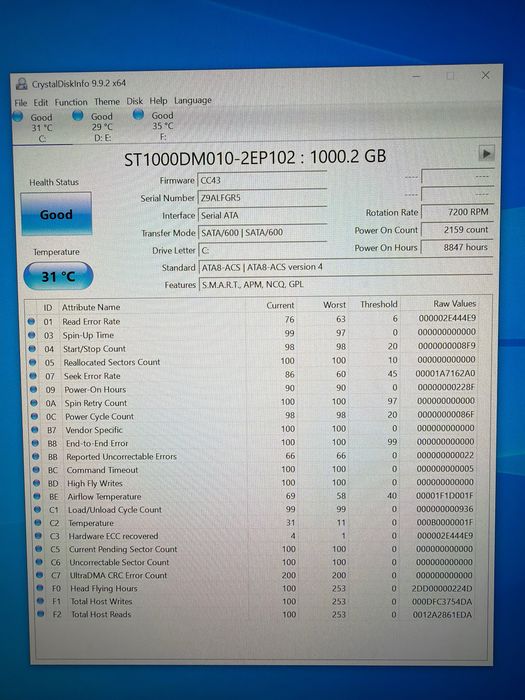This screenshot has height=700, width=525.
Task: Click the Rotation Rate 7200 RPM field
Action: [457, 212]
